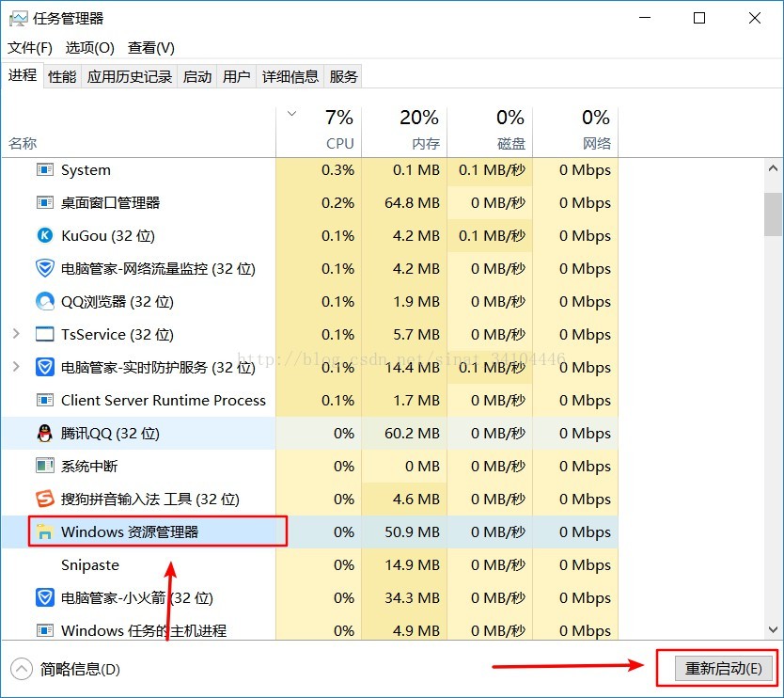This screenshot has width=784, height=698.
Task: Click the 0.3% CPU value for System
Action: tap(337, 170)
